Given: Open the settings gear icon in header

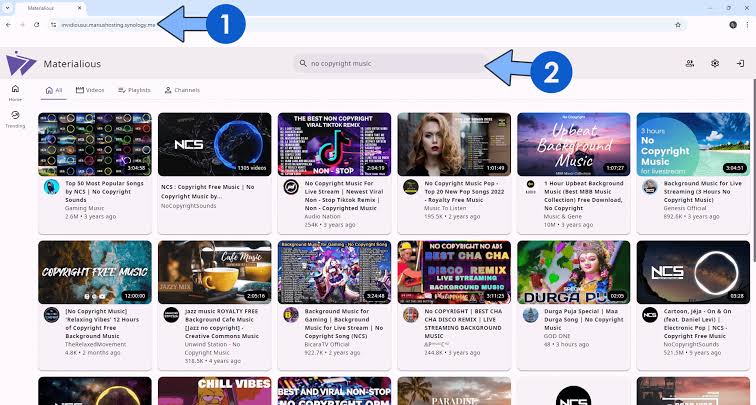Looking at the screenshot, I should coord(715,63).
